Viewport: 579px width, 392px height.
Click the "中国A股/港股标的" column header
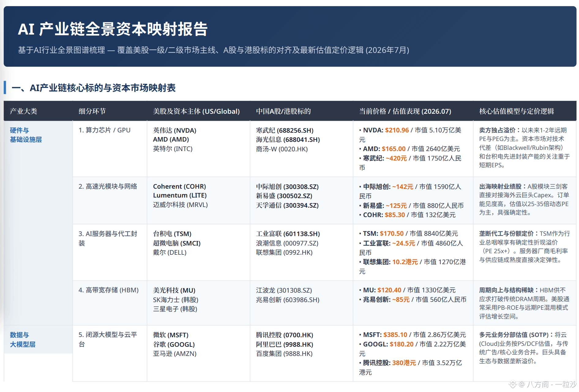pos(283,111)
